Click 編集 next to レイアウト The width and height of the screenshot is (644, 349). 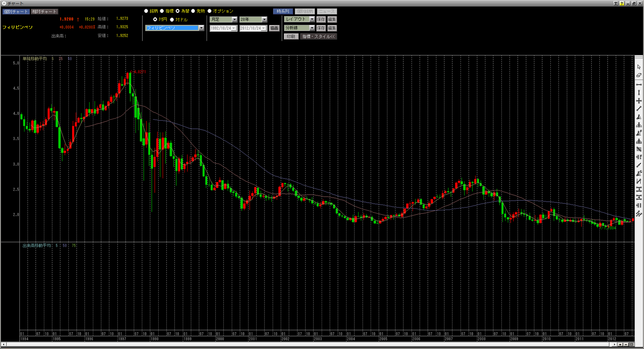(332, 19)
